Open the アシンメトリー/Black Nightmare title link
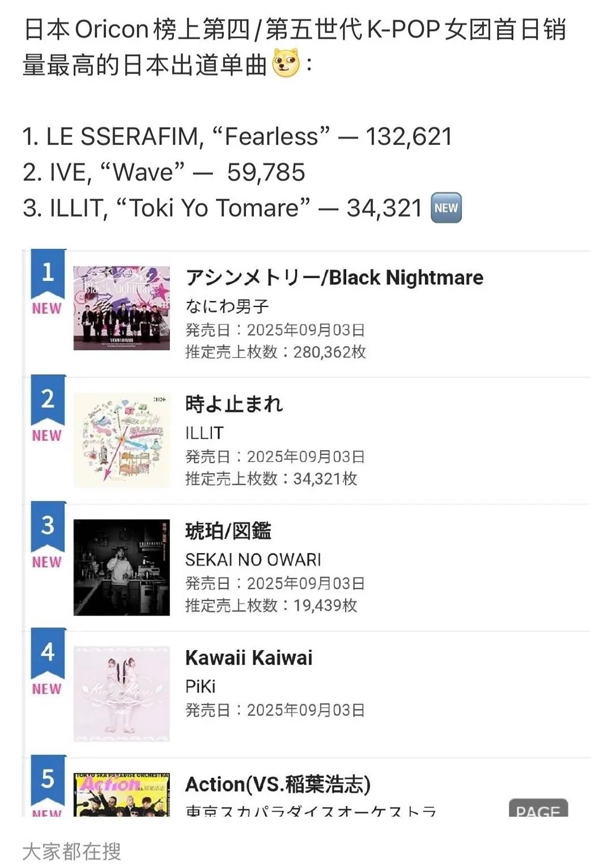612x868 pixels. [334, 277]
